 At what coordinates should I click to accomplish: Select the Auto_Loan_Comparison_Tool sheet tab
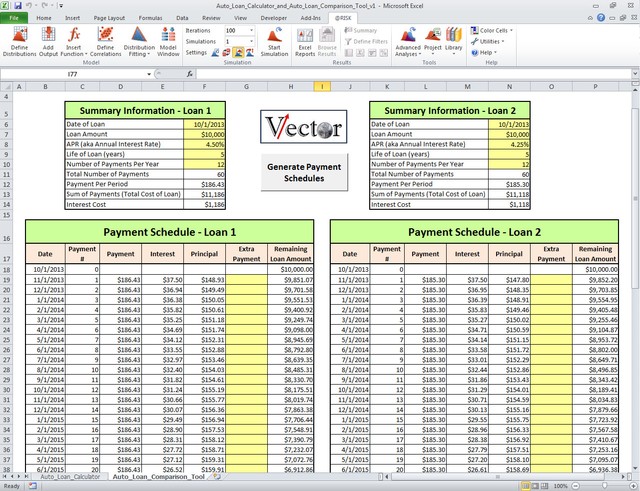[x=158, y=476]
